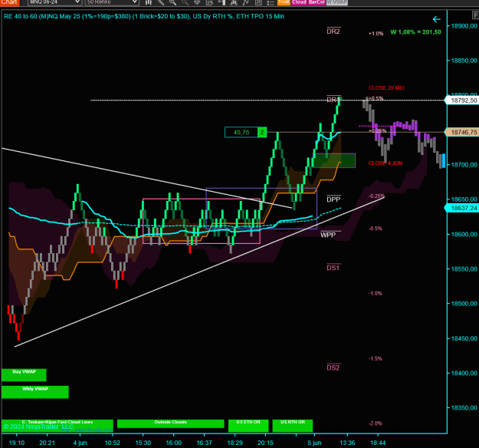
Task: Select the crosshair cursor icon
Action: [197, 2]
